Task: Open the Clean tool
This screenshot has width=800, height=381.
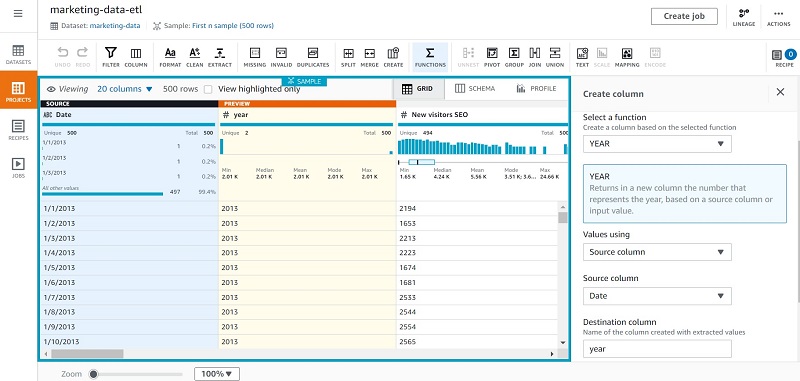Action: click(x=194, y=57)
